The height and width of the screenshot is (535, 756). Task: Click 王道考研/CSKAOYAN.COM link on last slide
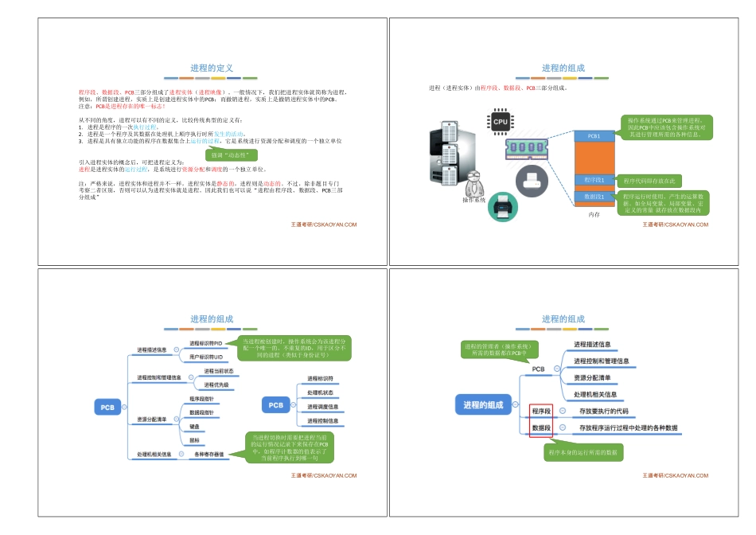(x=675, y=474)
